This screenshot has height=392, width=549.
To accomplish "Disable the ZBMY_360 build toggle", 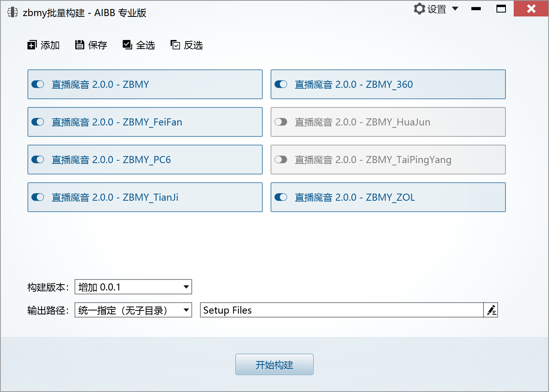I will click(281, 85).
